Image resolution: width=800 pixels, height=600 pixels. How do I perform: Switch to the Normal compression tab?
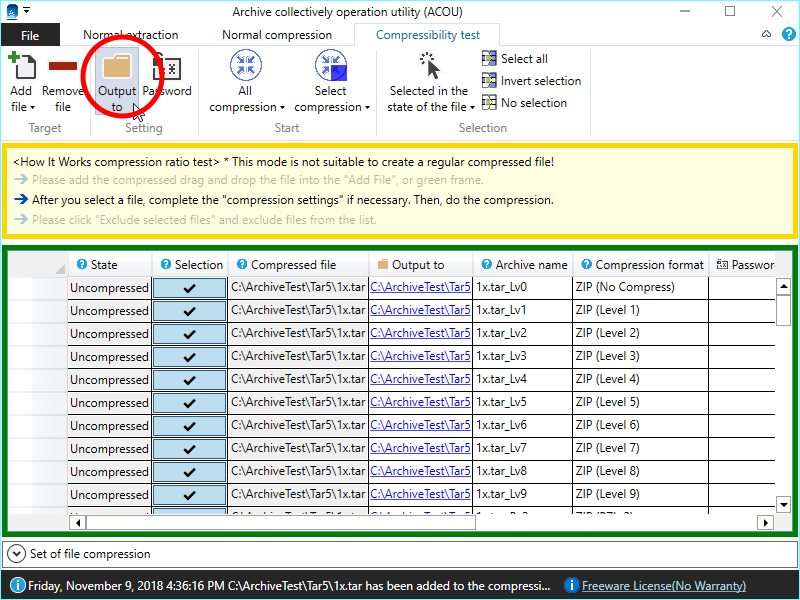277,35
